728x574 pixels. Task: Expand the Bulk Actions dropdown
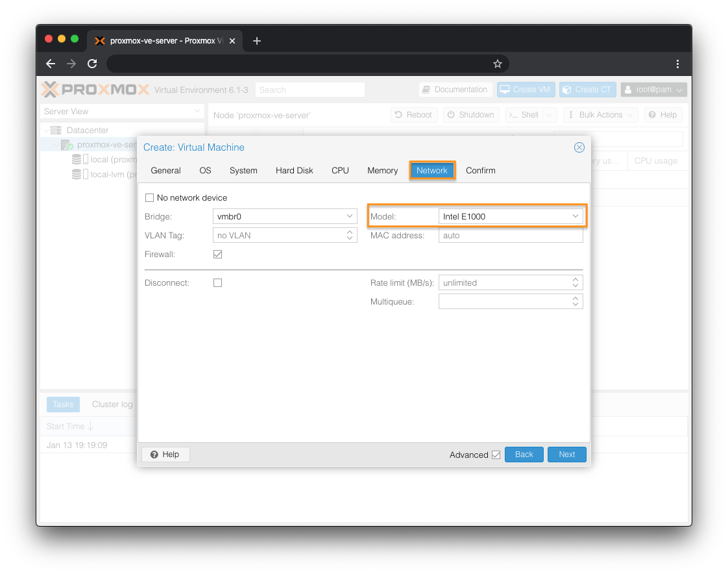coord(629,115)
